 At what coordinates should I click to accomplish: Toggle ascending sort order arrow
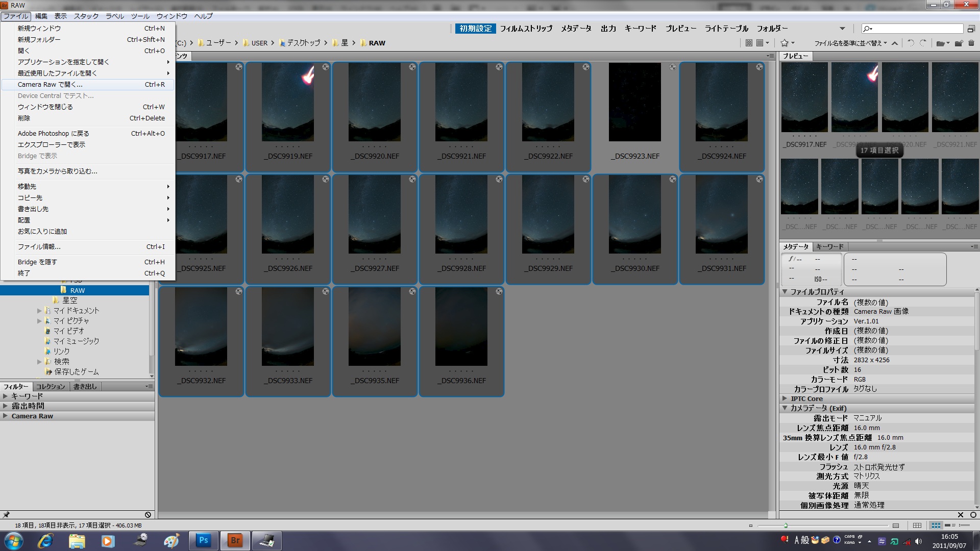(x=895, y=43)
